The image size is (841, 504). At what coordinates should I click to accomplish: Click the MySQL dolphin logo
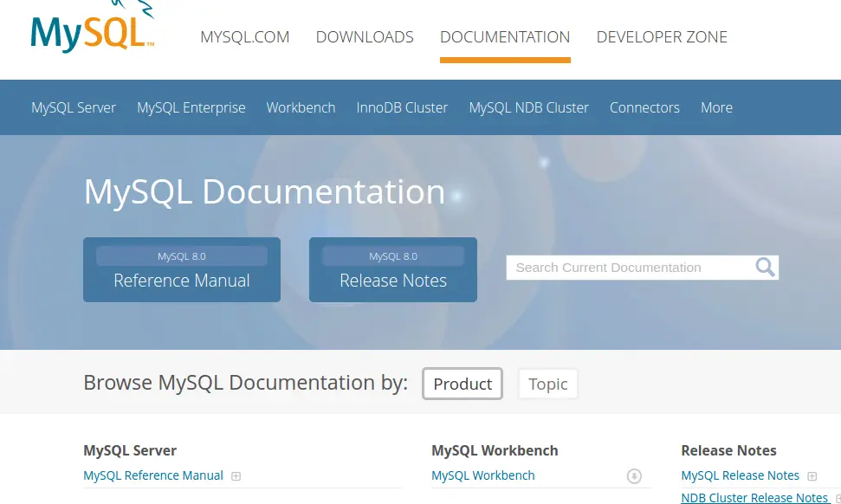pos(93,27)
